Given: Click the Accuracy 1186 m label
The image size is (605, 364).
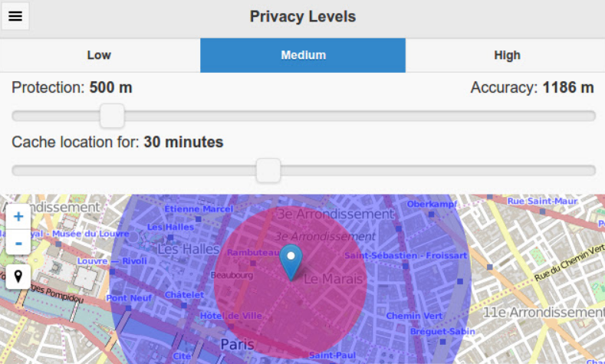Looking at the screenshot, I should pyautogui.click(x=532, y=87).
